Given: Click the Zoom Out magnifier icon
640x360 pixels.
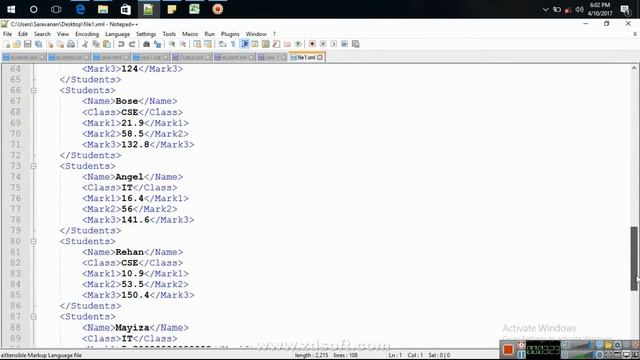Looking at the screenshot, I should pos(183,44).
